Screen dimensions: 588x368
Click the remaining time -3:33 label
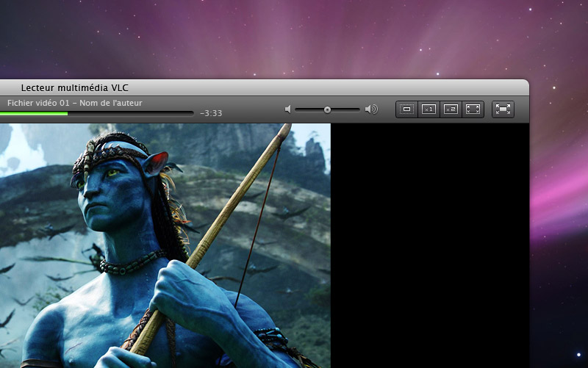211,113
